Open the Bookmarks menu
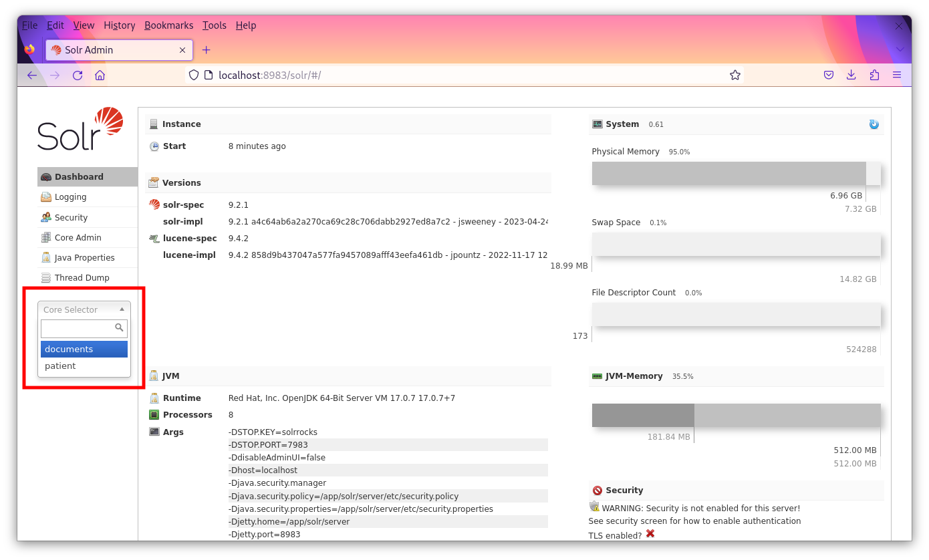Screen dimensions: 929x560 (x=169, y=25)
